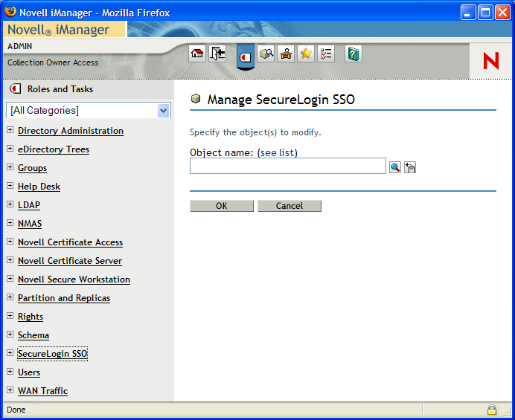515x420 pixels.
Task: Expand the Novell Certificate Access role
Action: [10, 242]
